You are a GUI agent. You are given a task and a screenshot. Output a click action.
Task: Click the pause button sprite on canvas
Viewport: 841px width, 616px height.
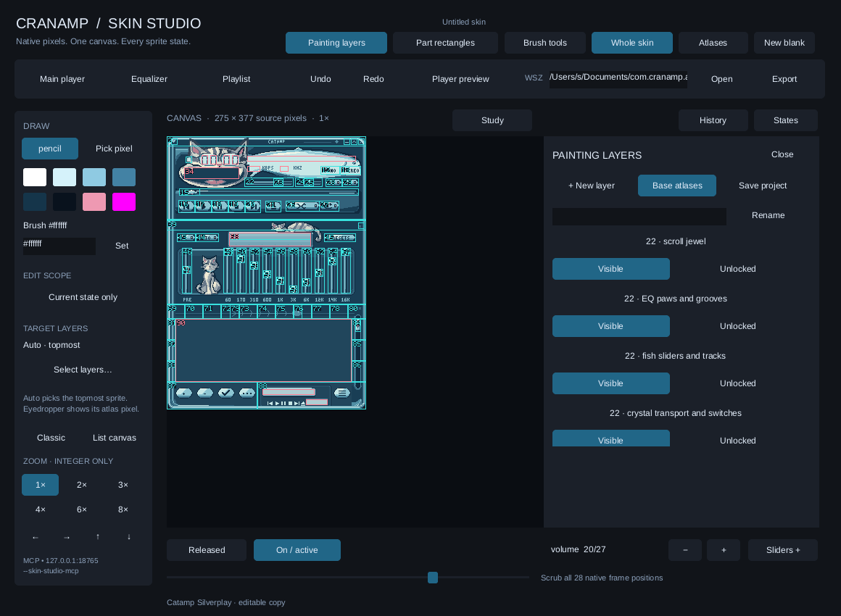coord(220,207)
